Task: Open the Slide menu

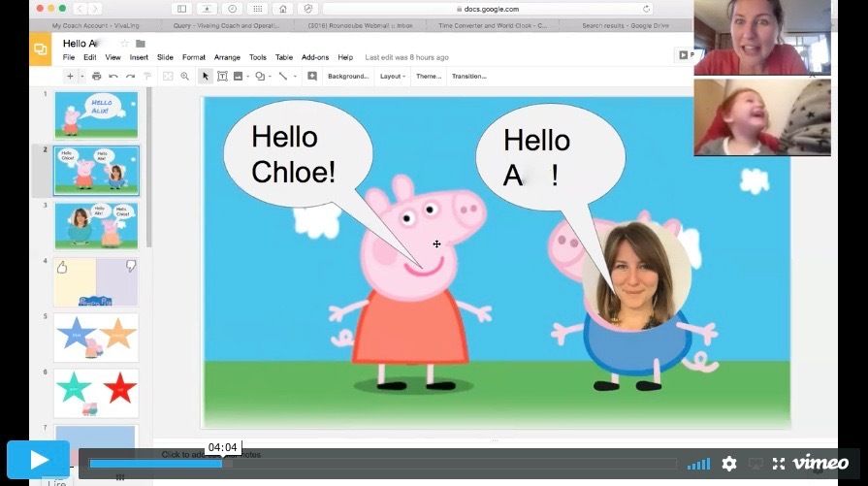Action: coord(165,57)
